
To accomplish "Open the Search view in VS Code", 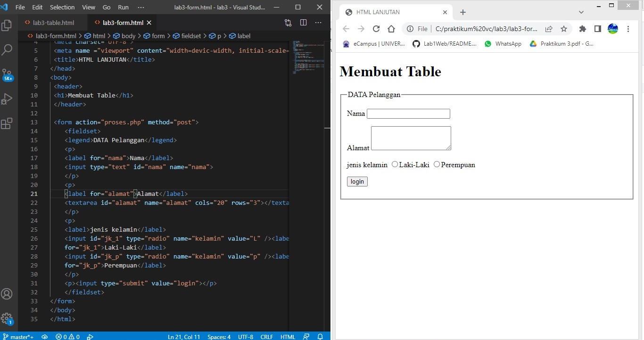I will pos(7,49).
